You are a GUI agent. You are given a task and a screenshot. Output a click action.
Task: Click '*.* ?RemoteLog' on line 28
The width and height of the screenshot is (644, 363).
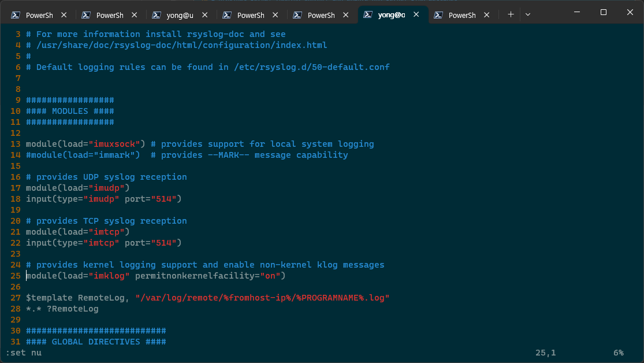pos(62,309)
